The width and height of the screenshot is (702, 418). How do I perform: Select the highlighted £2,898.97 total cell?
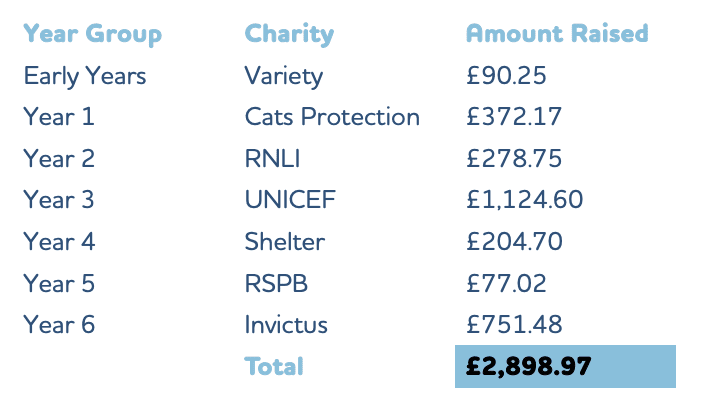(x=565, y=367)
